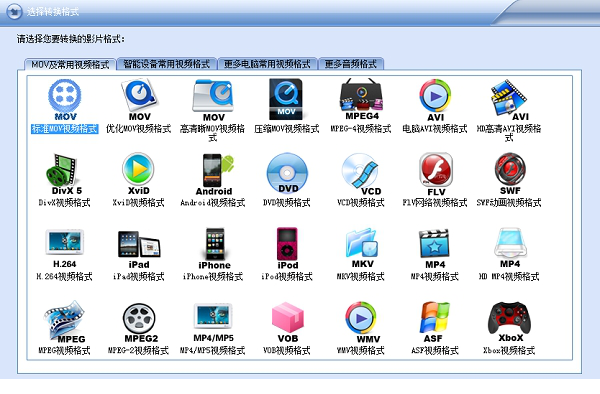Image resolution: width=600 pixels, height=394 pixels.
Task: Select the Android video format icon
Action: pyautogui.click(x=214, y=174)
